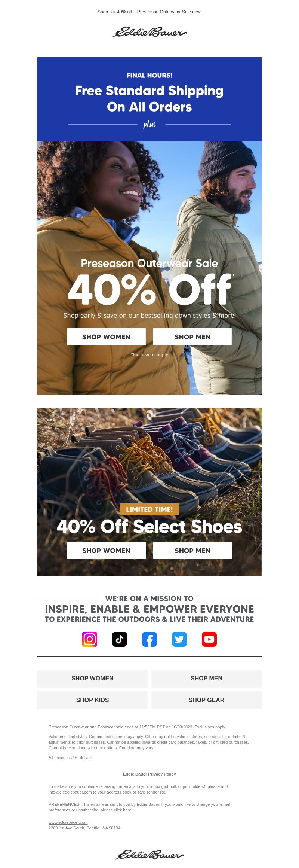
Task: Open the Facebook social icon
Action: pyautogui.click(x=149, y=639)
